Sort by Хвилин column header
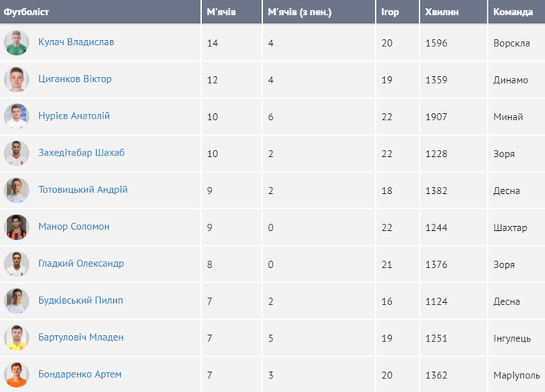 pyautogui.click(x=442, y=12)
